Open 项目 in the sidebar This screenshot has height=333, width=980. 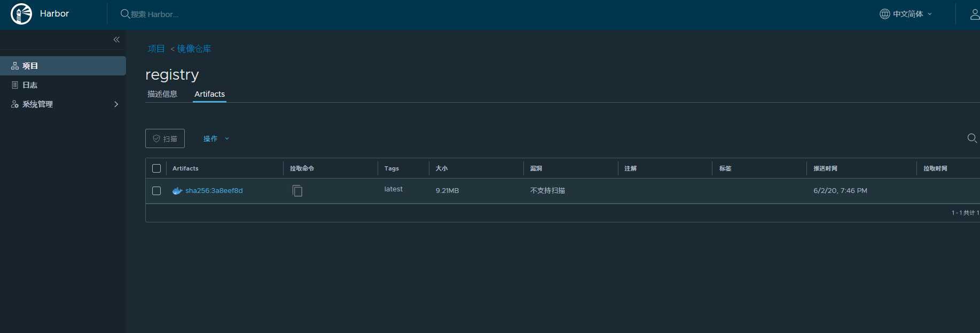[x=63, y=66]
